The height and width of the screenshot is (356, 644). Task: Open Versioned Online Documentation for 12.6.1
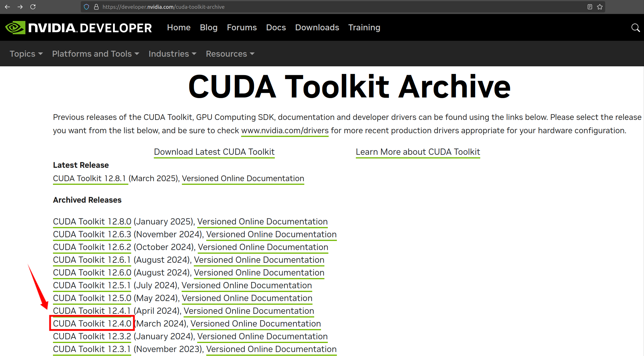tap(259, 260)
